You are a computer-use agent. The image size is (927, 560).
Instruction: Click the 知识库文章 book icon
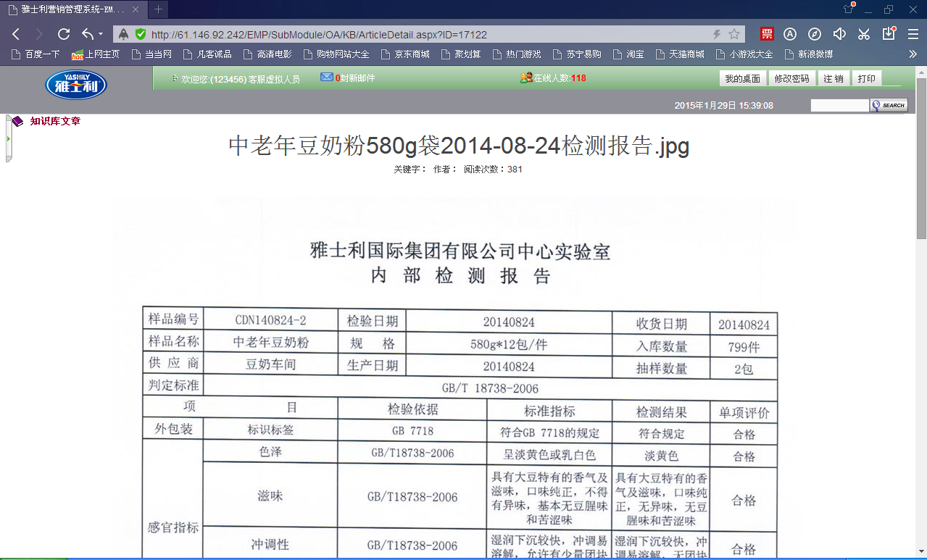[17, 121]
